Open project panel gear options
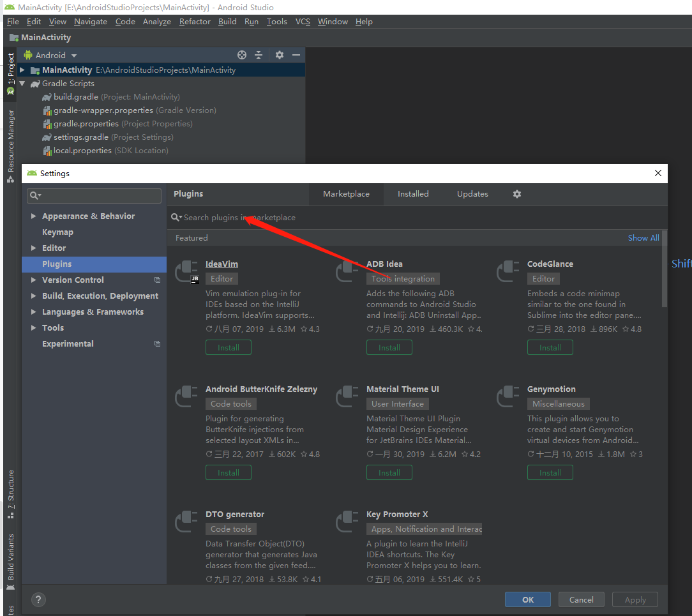The image size is (692, 616). (279, 56)
